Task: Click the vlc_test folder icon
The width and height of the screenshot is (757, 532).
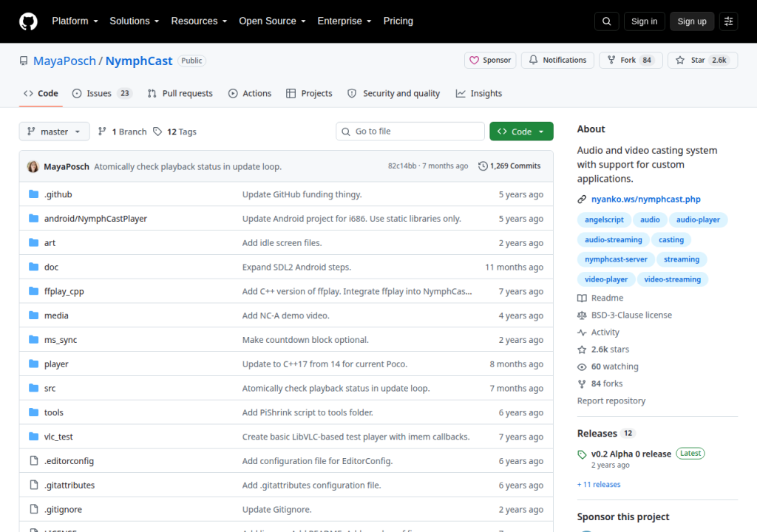Action: click(33, 437)
